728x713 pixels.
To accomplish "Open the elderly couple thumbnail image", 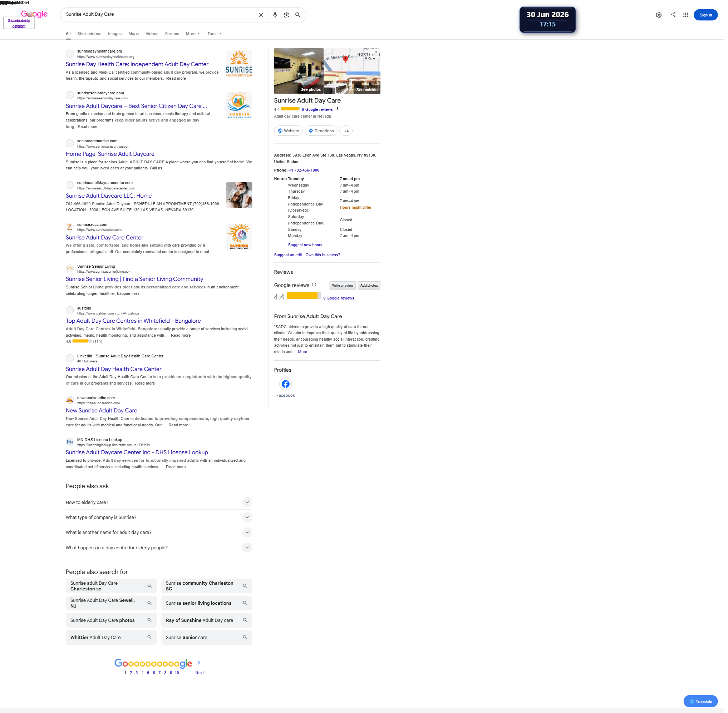I will 238,195.
